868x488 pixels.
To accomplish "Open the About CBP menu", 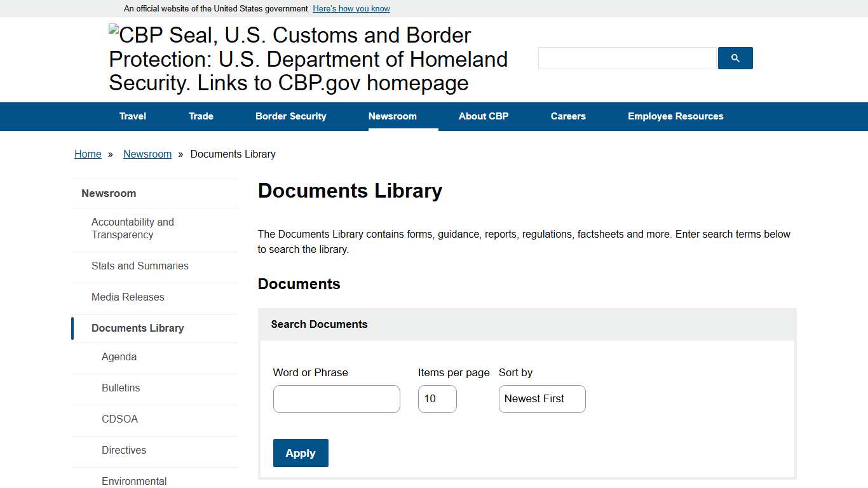I will click(483, 116).
